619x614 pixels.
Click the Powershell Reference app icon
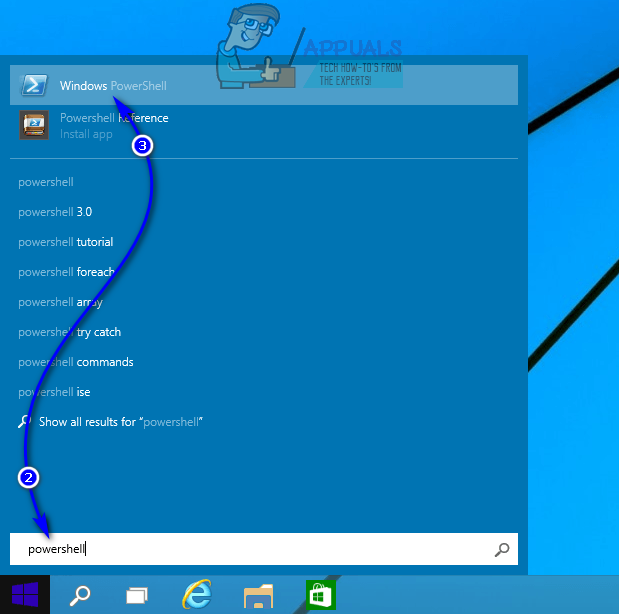[x=34, y=125]
